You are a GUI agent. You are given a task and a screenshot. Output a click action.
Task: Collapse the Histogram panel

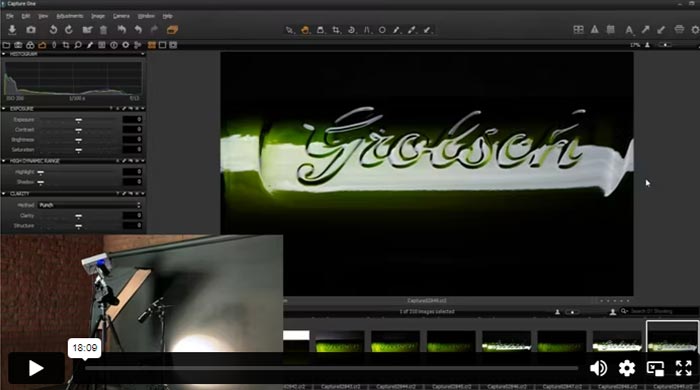[x=4, y=54]
